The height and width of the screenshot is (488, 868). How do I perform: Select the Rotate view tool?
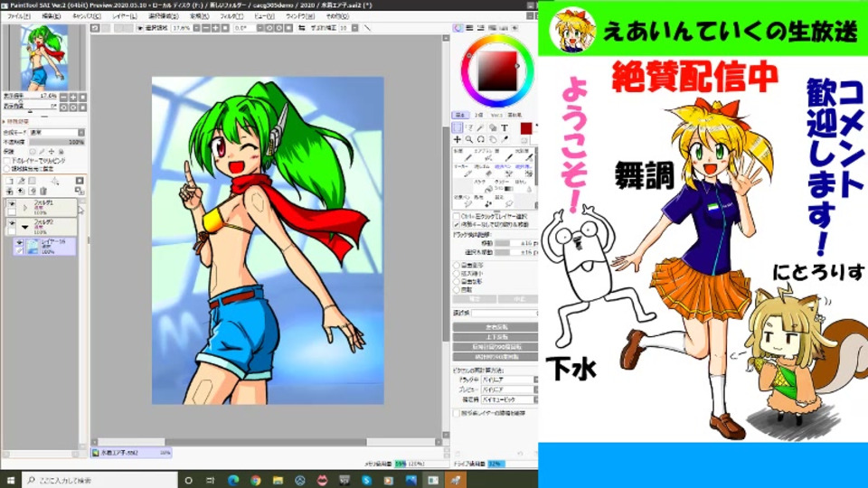(481, 140)
